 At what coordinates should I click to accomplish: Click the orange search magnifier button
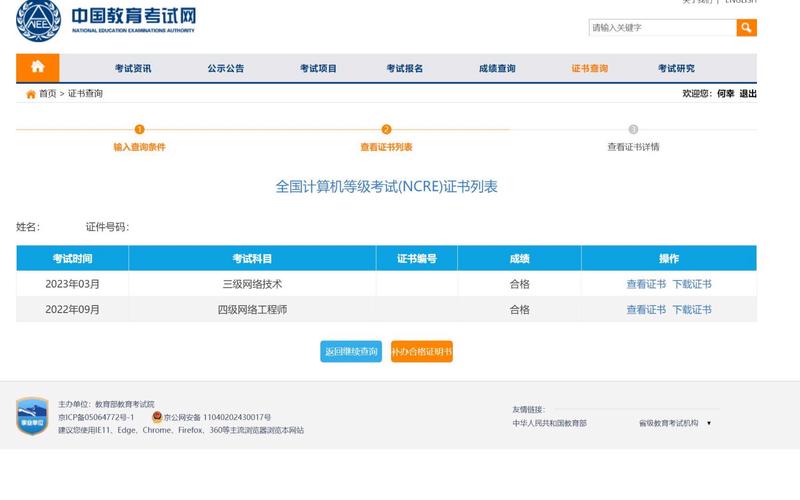click(x=746, y=28)
